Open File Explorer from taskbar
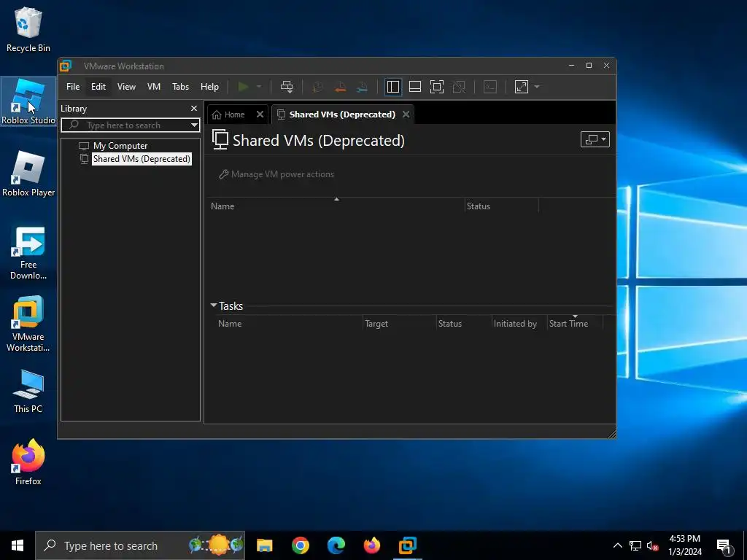This screenshot has height=560, width=747. (264, 545)
